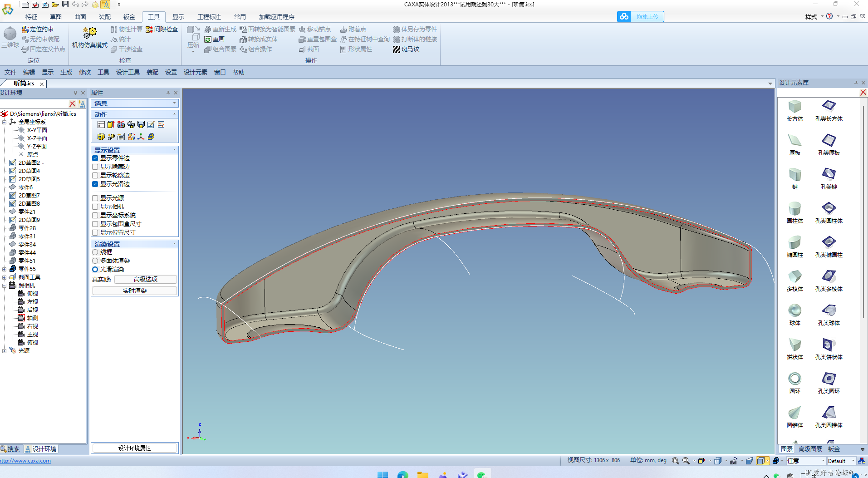Pick the 圆柱体 cylinder element
Image resolution: width=868 pixels, height=478 pixels.
(x=794, y=213)
